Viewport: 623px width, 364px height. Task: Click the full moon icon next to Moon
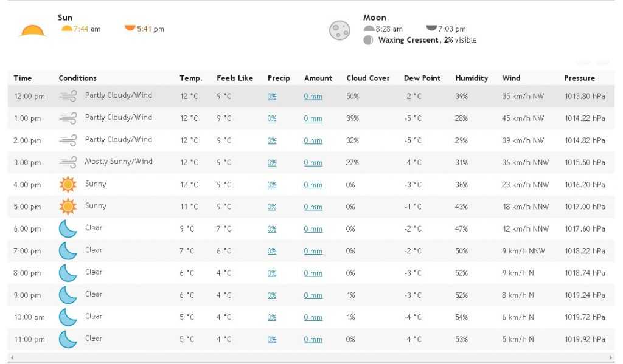[339, 30]
